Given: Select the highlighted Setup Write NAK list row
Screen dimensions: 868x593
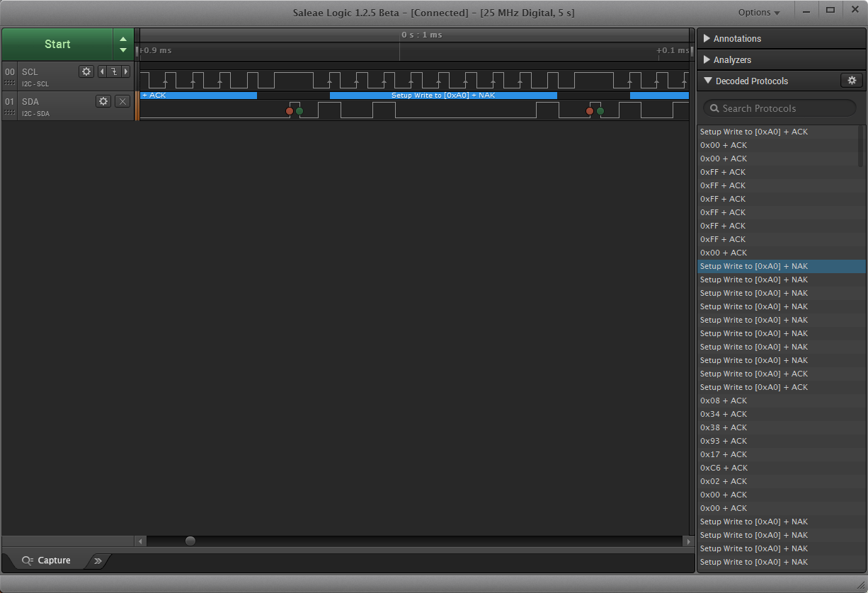Looking at the screenshot, I should [x=782, y=266].
